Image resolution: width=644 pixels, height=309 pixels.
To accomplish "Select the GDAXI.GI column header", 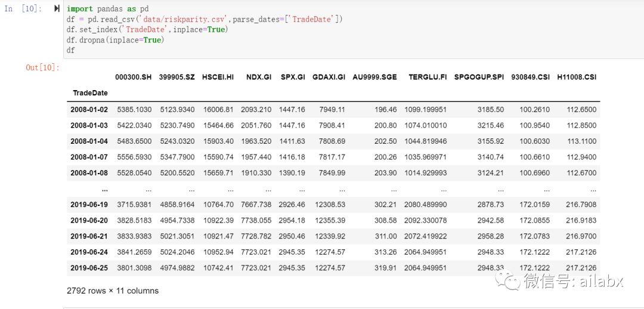I will tap(329, 77).
